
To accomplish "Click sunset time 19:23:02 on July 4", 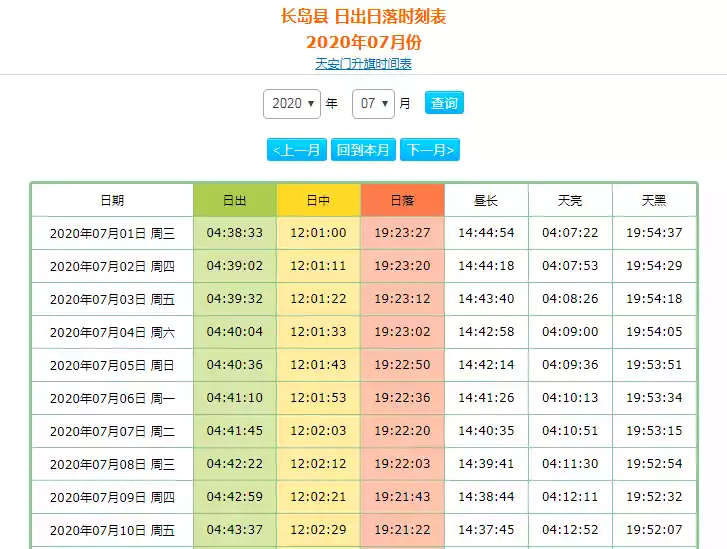I will (x=402, y=332).
